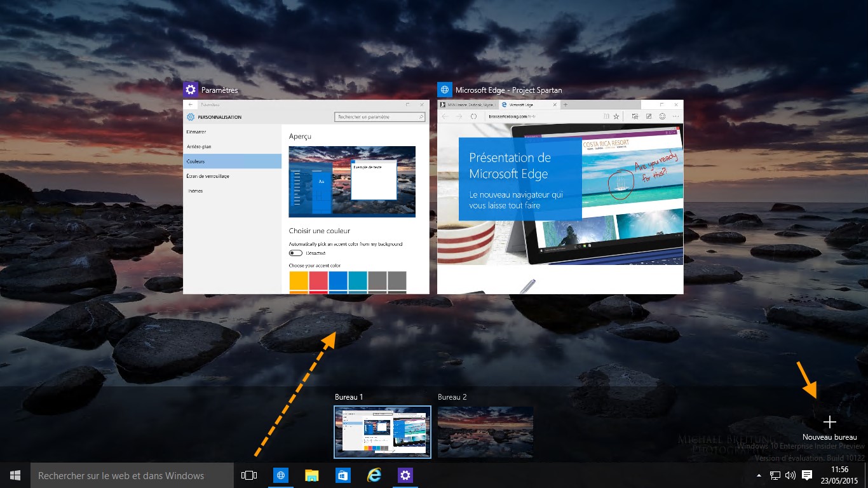Click the 'Rechercher sur le web' search box
Image resolution: width=868 pixels, height=488 pixels.
[x=132, y=475]
